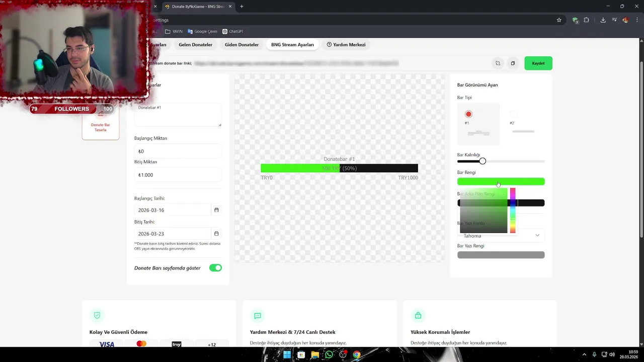Click the Donatebar #1 name text area
Viewport: 644px width, 362px height.
[x=178, y=115]
